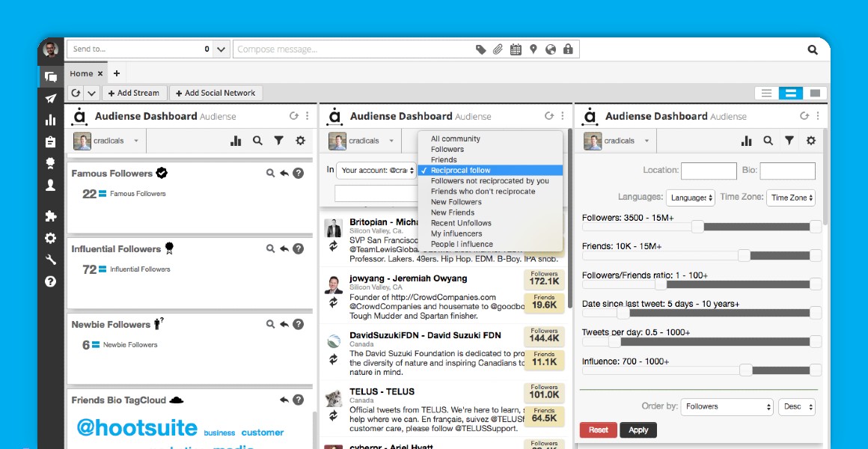Switch to the single-block stream view
Screen dimensions: 868x449
pos(815,93)
